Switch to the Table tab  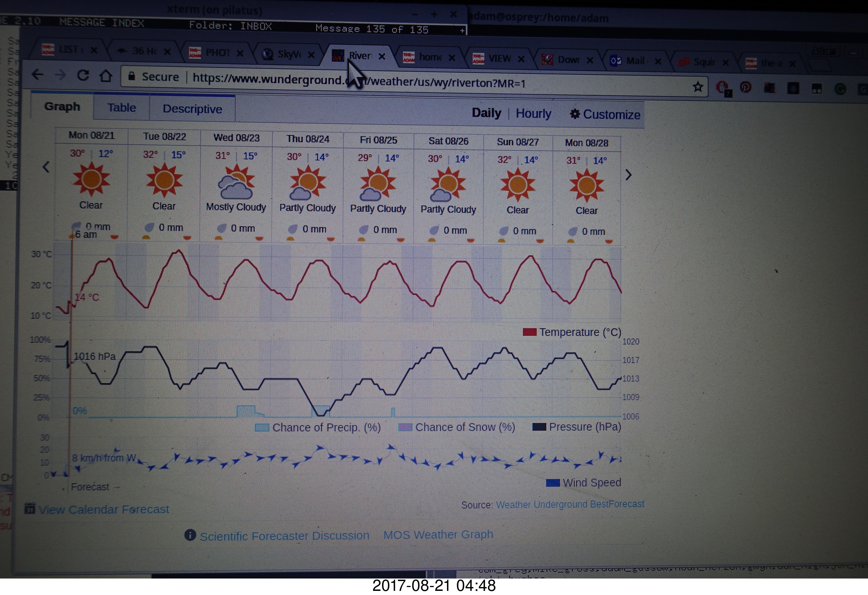point(122,108)
